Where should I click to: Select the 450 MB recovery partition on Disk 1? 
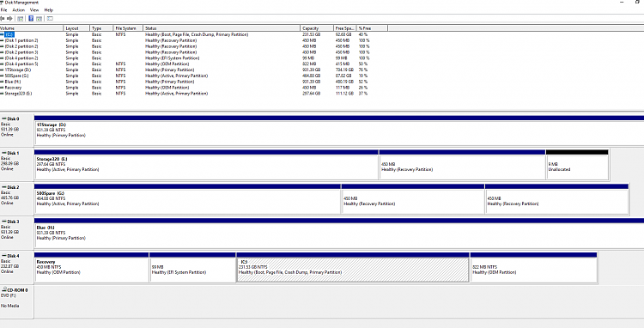point(462,165)
